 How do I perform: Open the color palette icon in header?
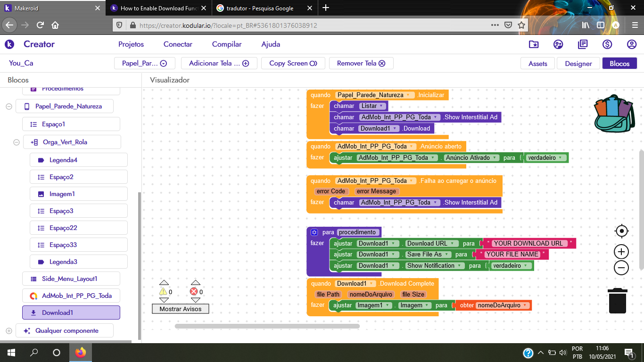[558, 44]
